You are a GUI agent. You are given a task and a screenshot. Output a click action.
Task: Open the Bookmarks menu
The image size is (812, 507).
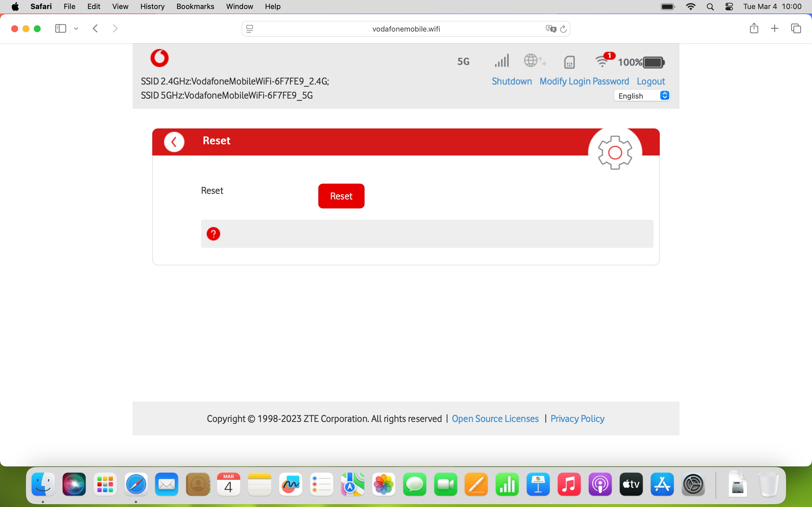[x=195, y=6]
